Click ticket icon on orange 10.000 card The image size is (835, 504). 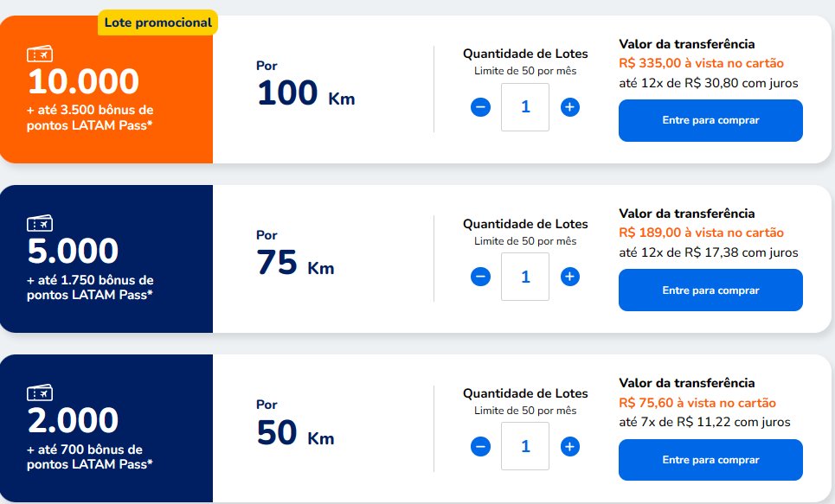point(40,54)
